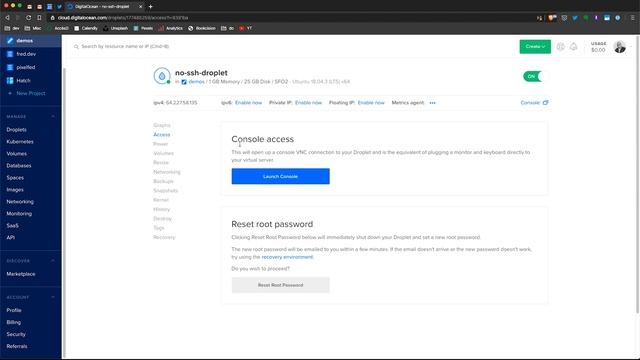Click the address bar URL
Viewport: 640px width, 360px height.
coord(123,18)
